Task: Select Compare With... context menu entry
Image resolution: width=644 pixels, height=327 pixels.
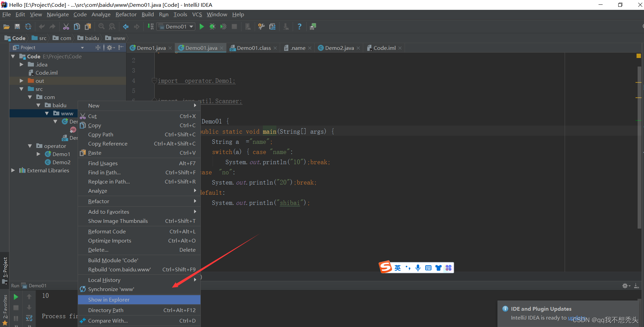Action: pyautogui.click(x=139, y=321)
